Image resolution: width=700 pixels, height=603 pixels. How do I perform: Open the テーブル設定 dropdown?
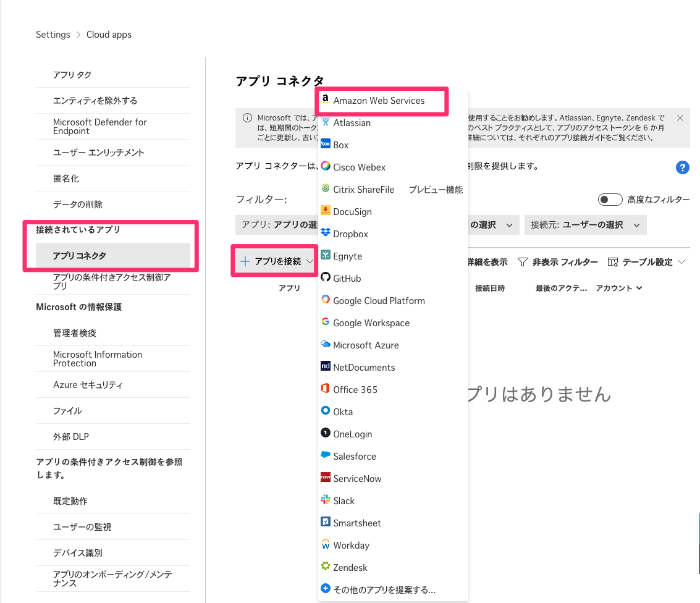coord(646,262)
